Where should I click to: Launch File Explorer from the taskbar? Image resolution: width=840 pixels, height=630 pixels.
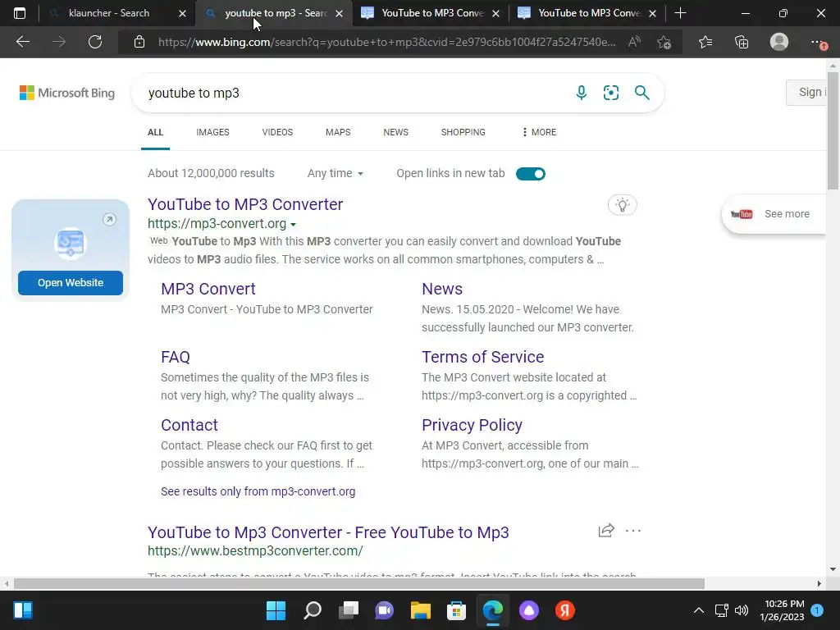pos(421,610)
